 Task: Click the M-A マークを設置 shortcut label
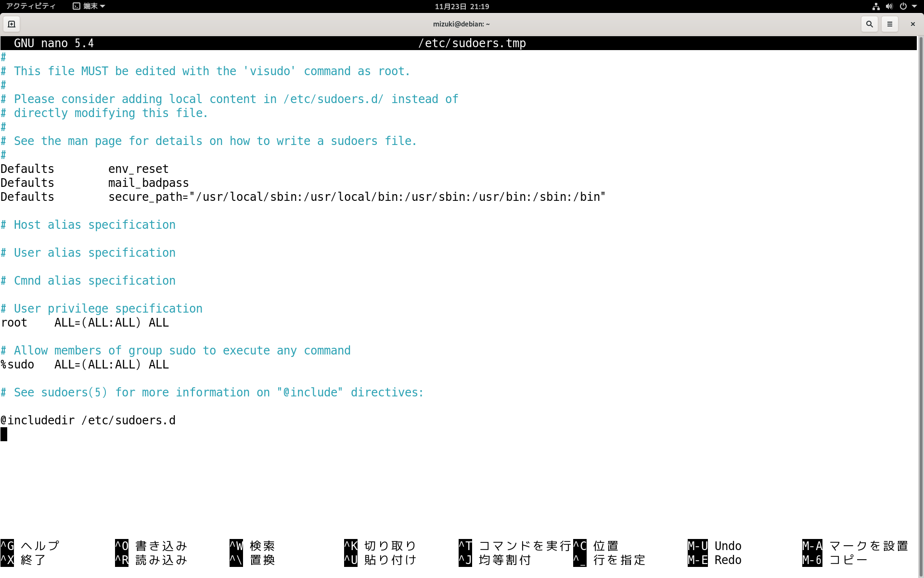point(855,546)
